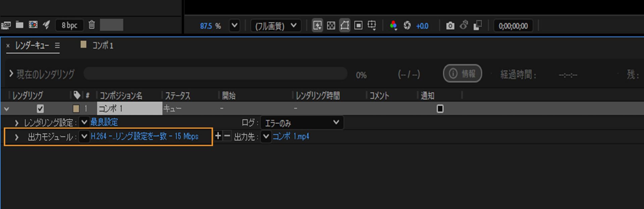644x209 pixels.
Task: Switch to the コンポ 1 timeline tab
Action: pos(103,46)
